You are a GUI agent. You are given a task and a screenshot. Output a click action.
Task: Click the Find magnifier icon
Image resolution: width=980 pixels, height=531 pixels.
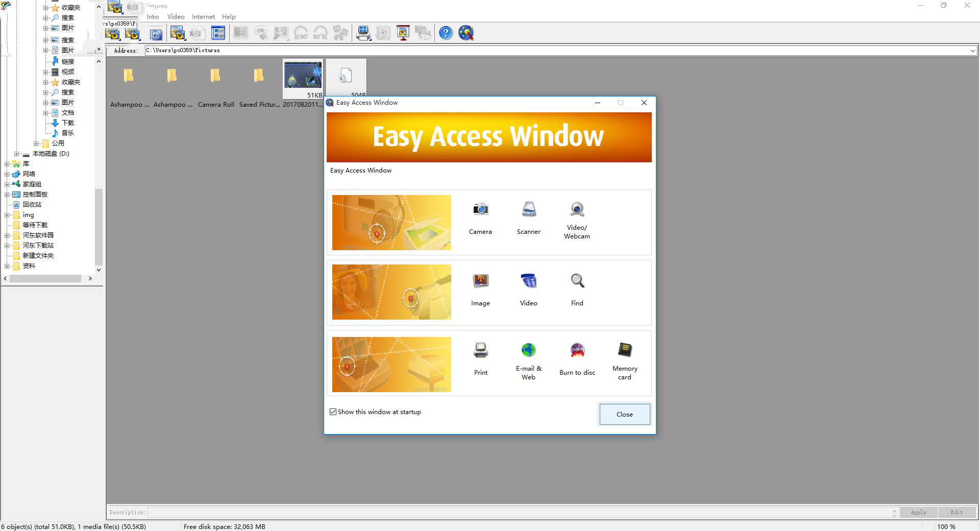tap(577, 281)
